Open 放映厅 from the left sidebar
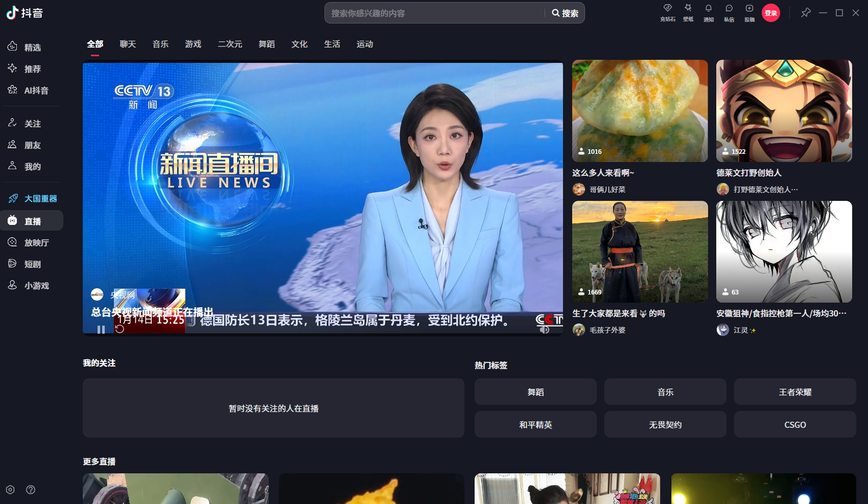This screenshot has height=504, width=868. [x=33, y=242]
